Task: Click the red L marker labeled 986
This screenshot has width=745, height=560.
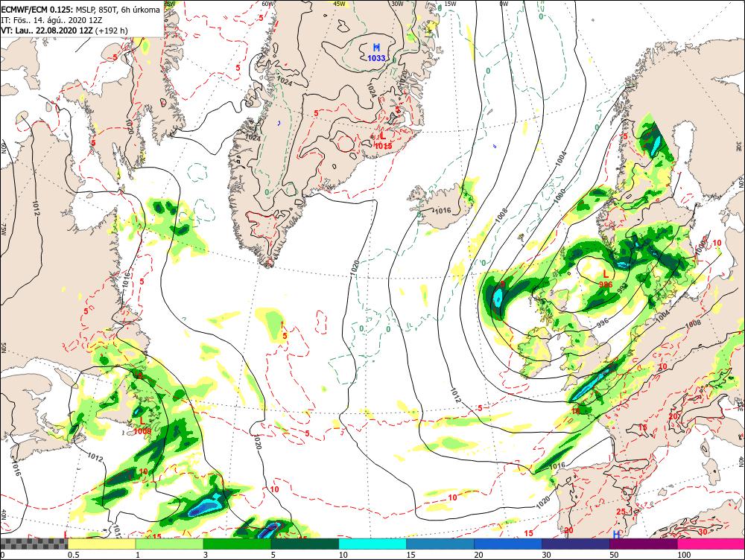Action: coord(605,274)
